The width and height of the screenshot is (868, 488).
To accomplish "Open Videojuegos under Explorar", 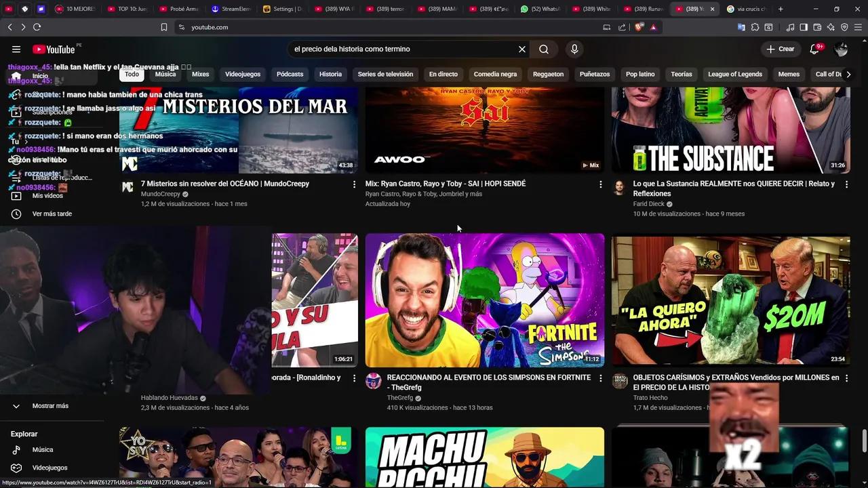I will coord(50,468).
